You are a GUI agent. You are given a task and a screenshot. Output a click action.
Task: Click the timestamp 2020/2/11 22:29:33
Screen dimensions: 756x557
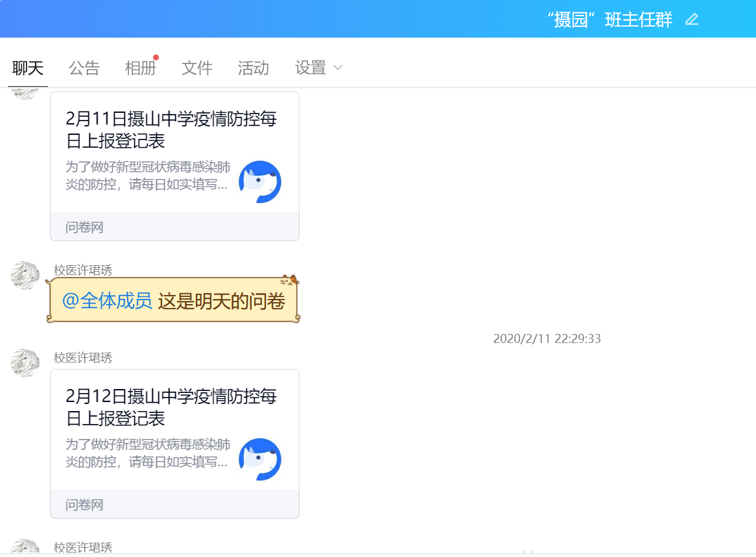tap(547, 338)
